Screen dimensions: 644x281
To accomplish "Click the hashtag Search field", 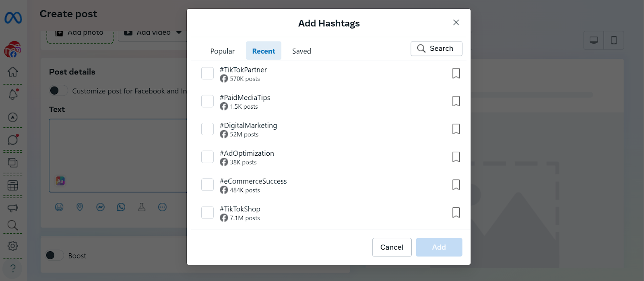I will click(x=436, y=49).
